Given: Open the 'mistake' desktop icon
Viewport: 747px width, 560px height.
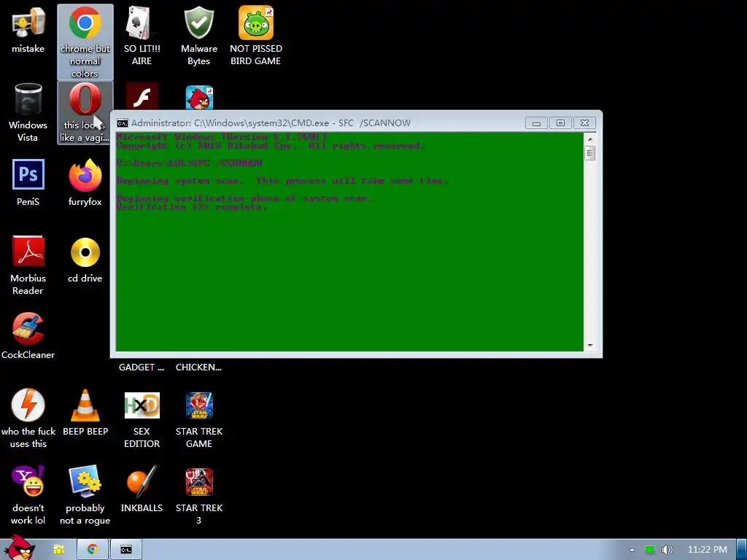Looking at the screenshot, I should point(28,30).
